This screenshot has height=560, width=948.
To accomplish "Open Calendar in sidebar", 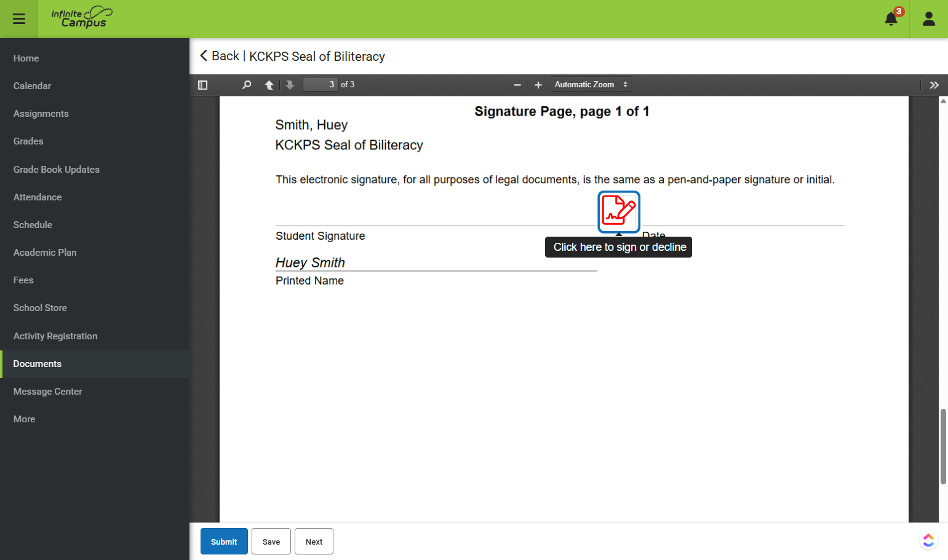I will point(95,86).
